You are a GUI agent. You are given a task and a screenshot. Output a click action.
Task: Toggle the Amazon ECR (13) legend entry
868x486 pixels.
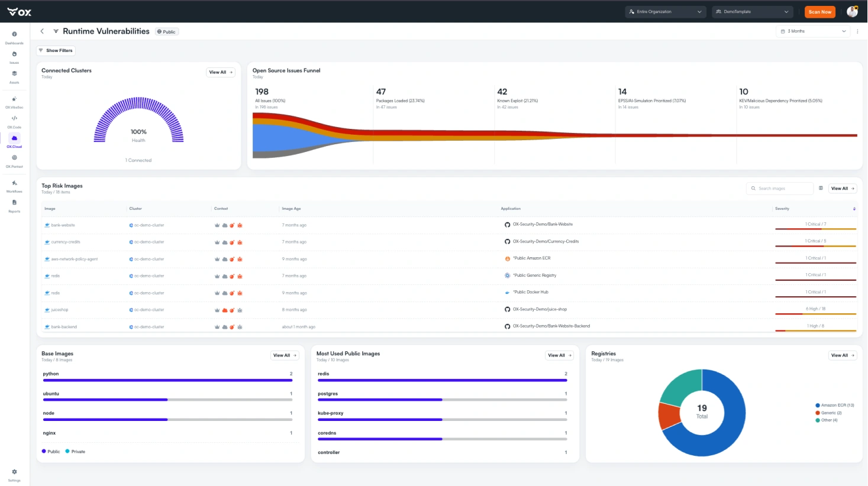click(835, 406)
